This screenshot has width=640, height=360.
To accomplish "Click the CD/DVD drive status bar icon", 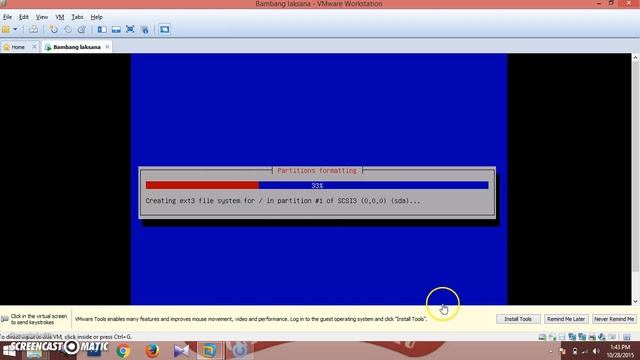I will pos(552,337).
